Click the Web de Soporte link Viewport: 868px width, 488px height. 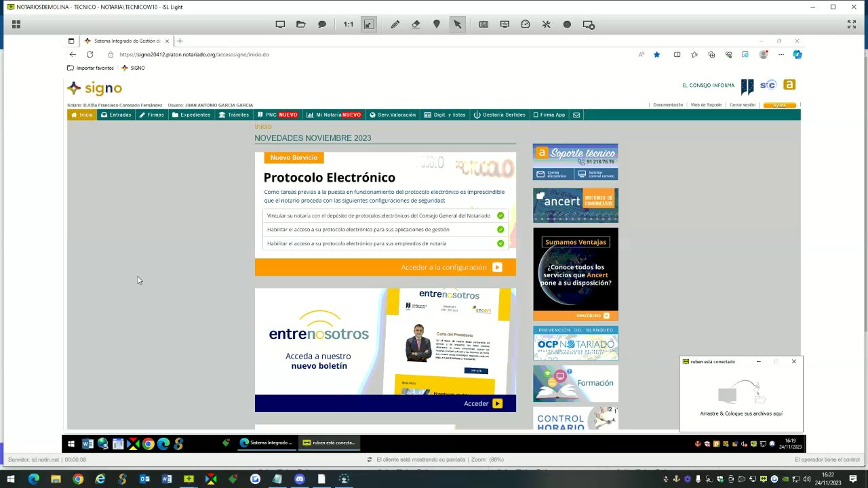pos(706,105)
